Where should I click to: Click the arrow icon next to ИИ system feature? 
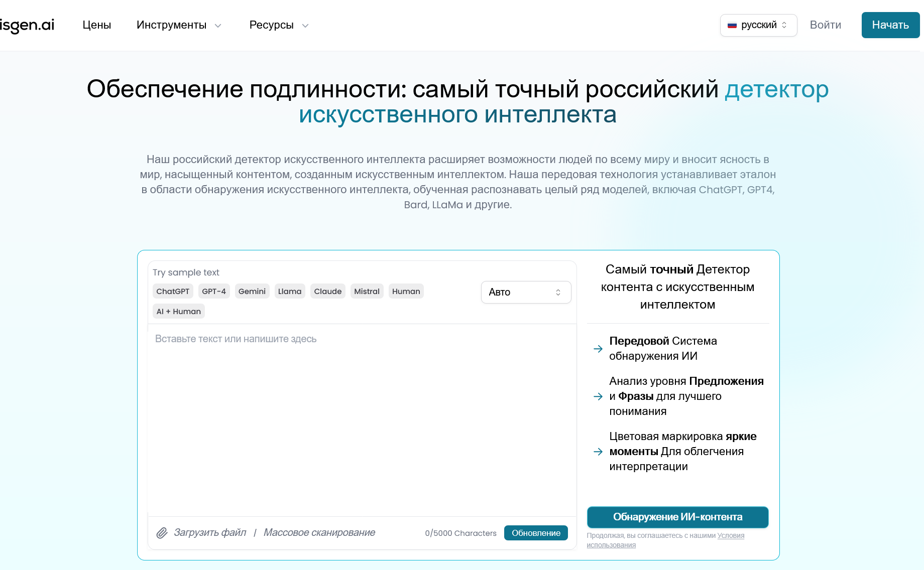[598, 349]
